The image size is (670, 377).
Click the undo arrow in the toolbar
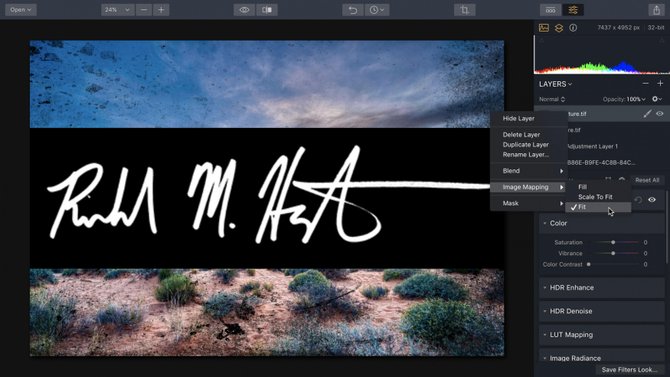(x=353, y=10)
